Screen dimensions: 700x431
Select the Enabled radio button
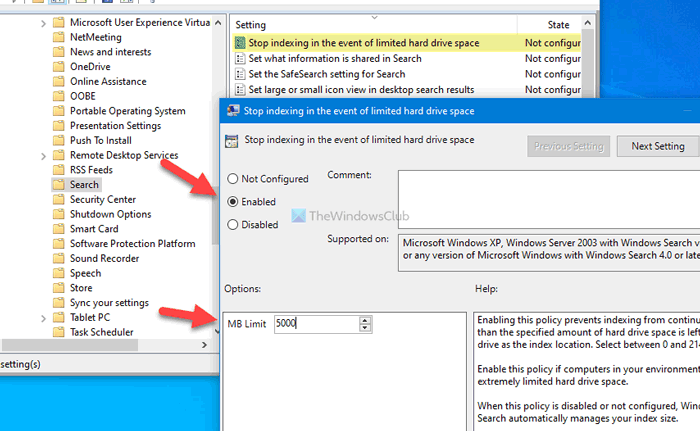click(233, 202)
